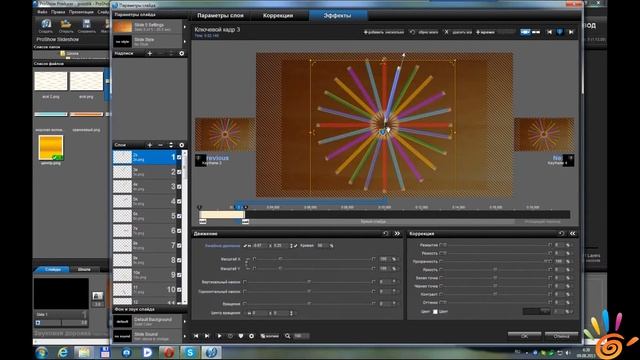
Task: Click the Windows Start button
Action: click(x=41, y=352)
